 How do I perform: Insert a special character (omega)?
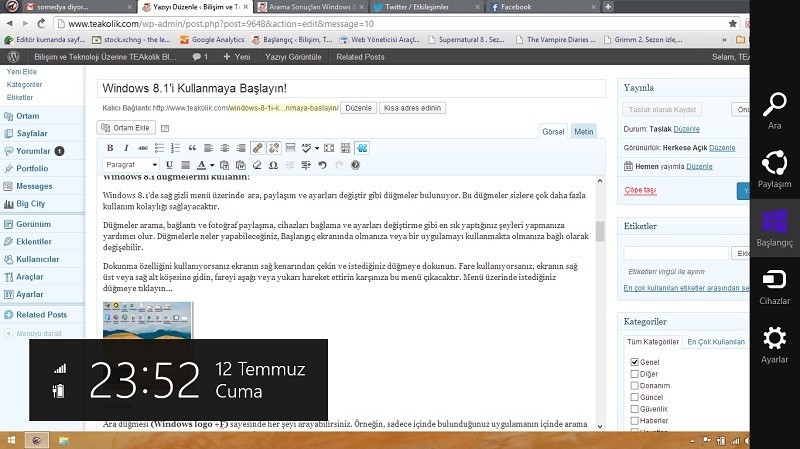(x=273, y=165)
